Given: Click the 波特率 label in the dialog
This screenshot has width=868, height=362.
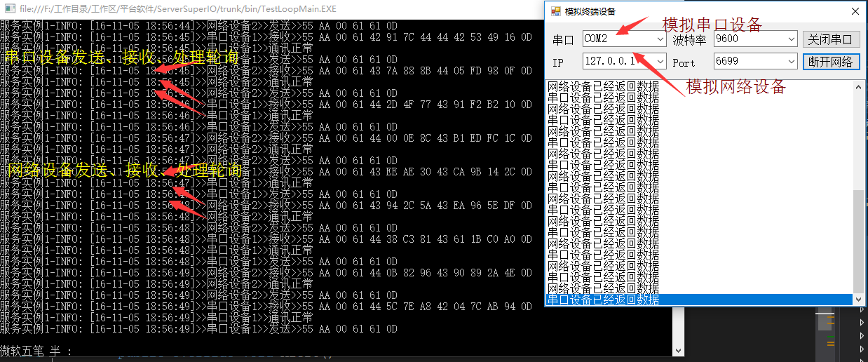Looking at the screenshot, I should (x=689, y=40).
